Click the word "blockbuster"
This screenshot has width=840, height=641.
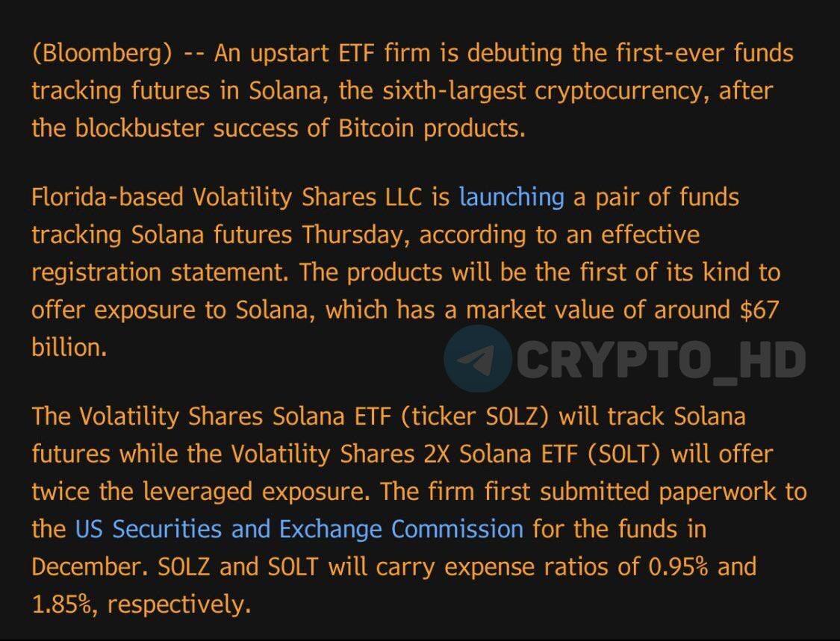tap(140, 128)
